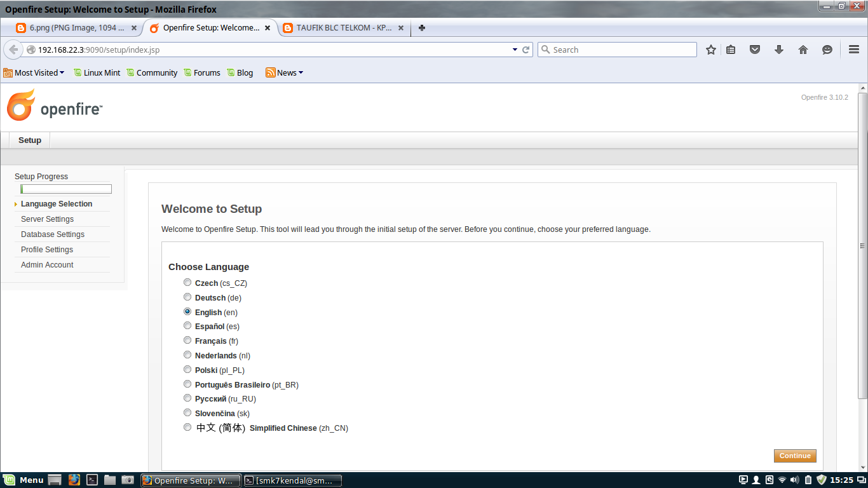Image resolution: width=868 pixels, height=488 pixels.
Task: Open the URL bar history dropdown arrow
Action: tap(515, 50)
